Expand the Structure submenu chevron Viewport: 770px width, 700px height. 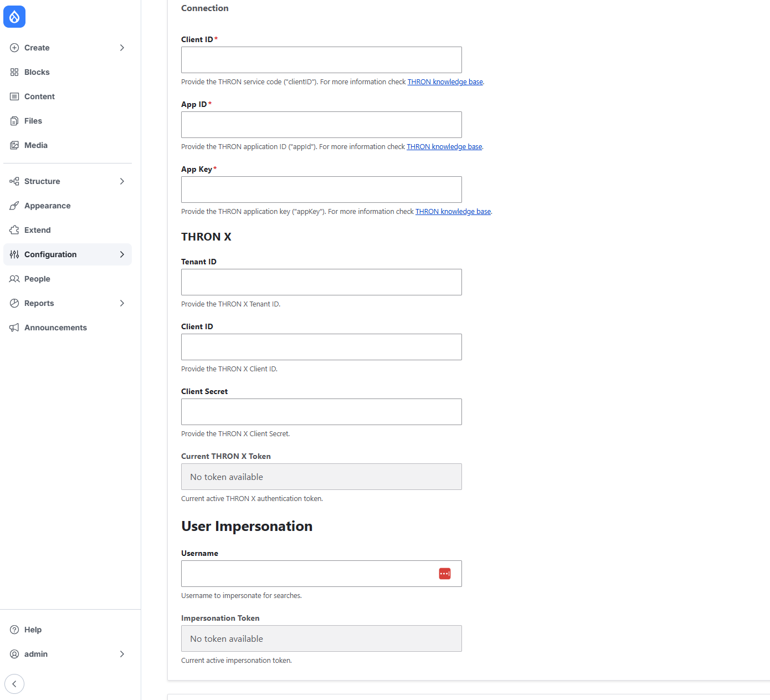click(x=122, y=181)
